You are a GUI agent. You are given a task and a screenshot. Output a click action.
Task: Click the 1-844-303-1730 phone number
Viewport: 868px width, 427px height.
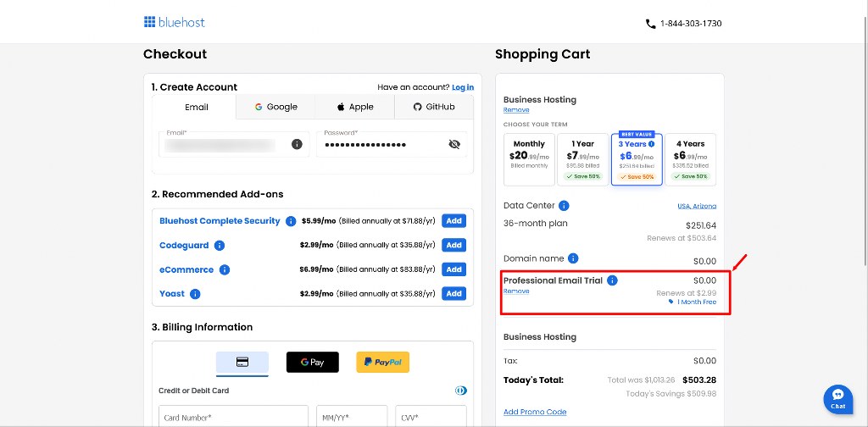691,24
